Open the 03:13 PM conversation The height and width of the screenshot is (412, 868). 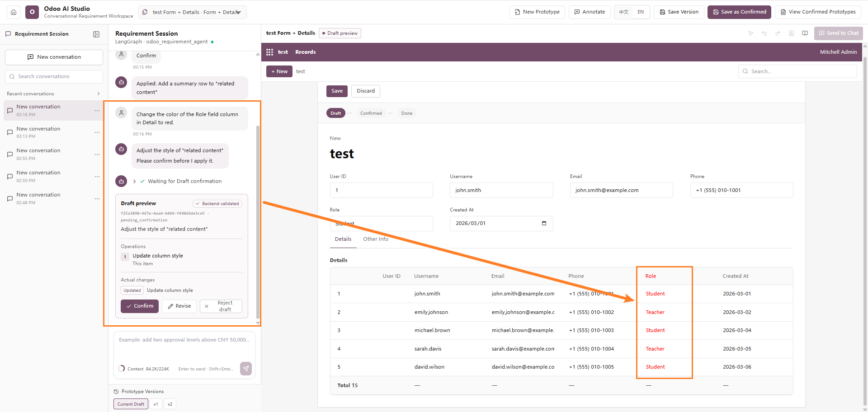[x=53, y=132]
